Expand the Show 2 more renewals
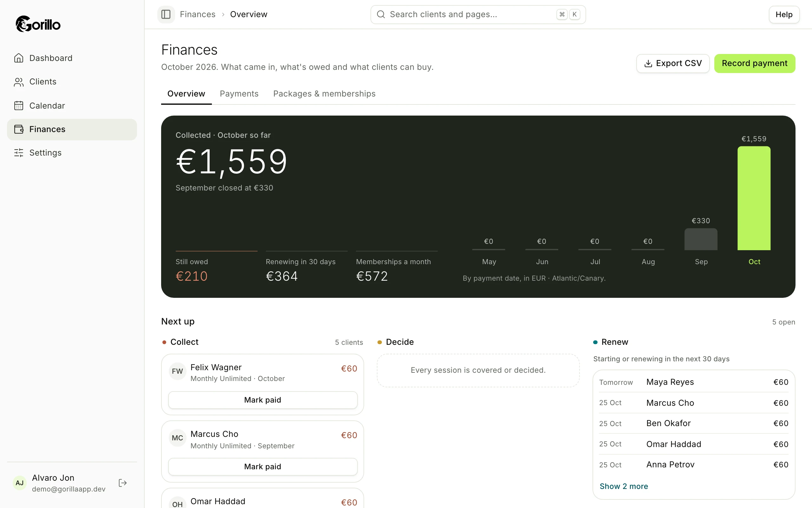This screenshot has width=812, height=508. pyautogui.click(x=623, y=486)
